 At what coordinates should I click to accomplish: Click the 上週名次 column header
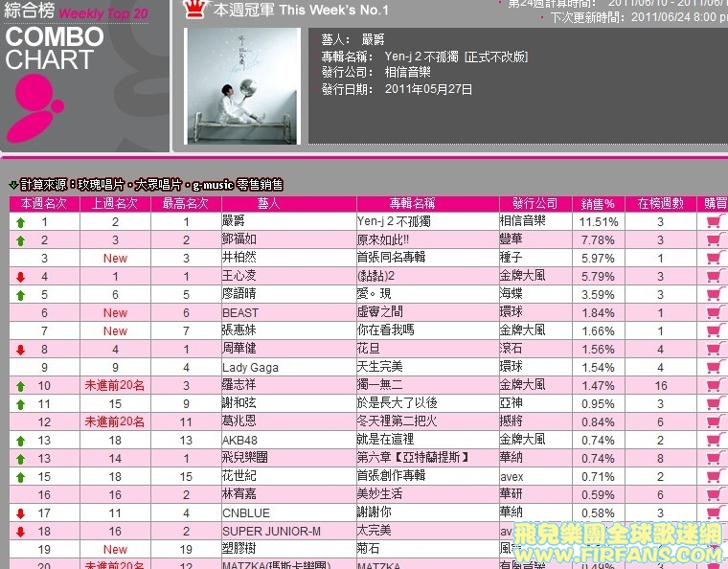(x=115, y=203)
